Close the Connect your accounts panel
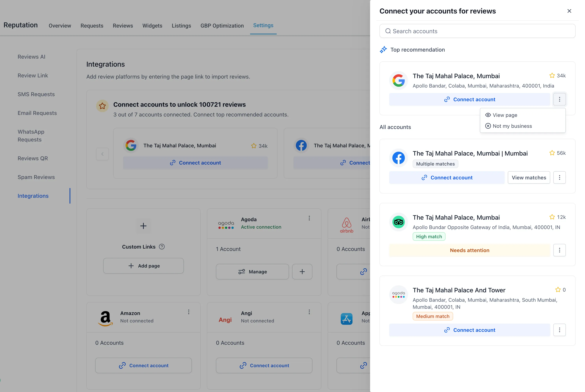585x392 pixels. pos(569,11)
